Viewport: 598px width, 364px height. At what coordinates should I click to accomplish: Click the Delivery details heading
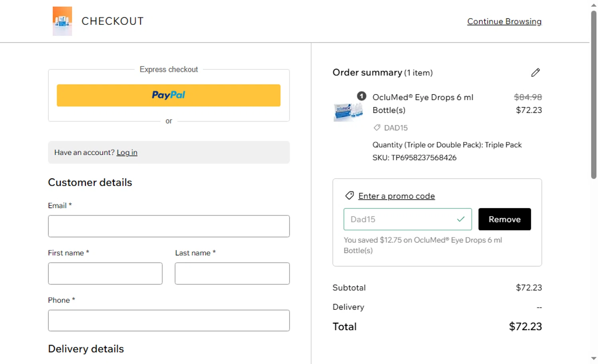pyautogui.click(x=86, y=349)
